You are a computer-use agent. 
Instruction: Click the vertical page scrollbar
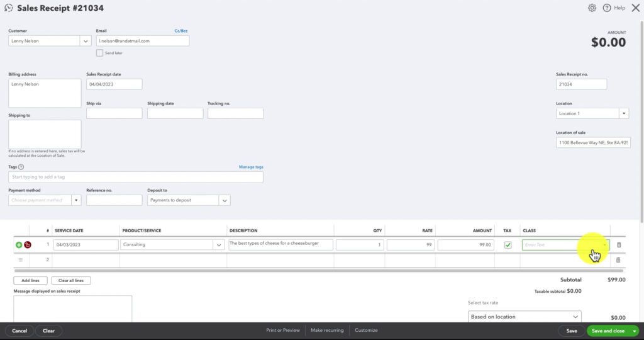click(641, 122)
